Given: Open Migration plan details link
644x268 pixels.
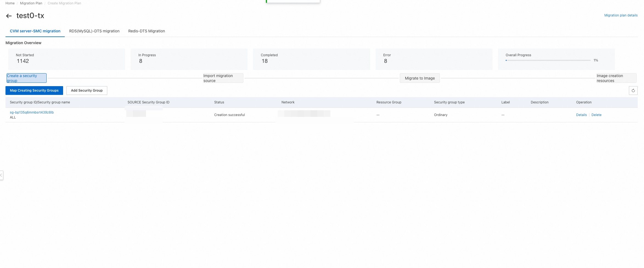Looking at the screenshot, I should tap(621, 15).
